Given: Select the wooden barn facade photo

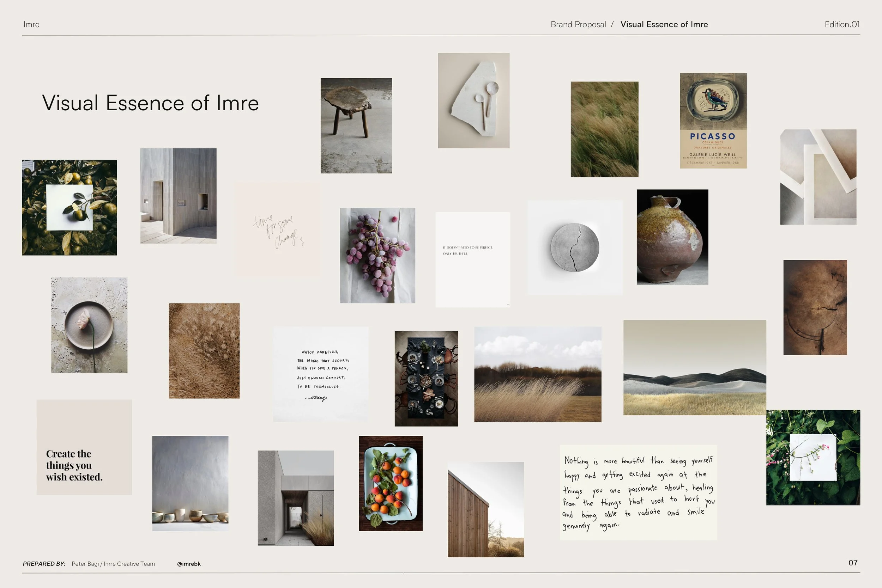Looking at the screenshot, I should point(486,510).
